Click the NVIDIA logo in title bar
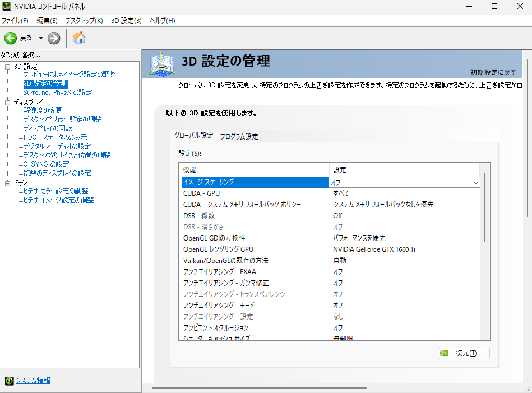 [x=6, y=6]
